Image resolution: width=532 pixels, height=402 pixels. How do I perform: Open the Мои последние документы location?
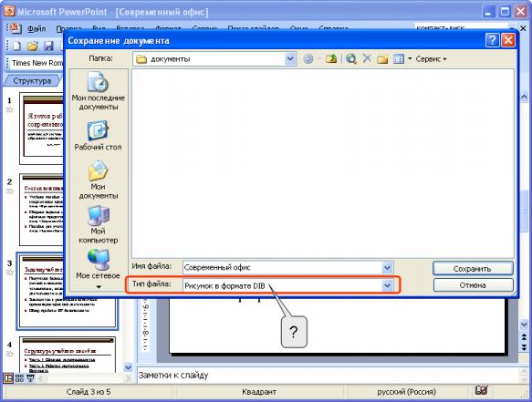[98, 91]
